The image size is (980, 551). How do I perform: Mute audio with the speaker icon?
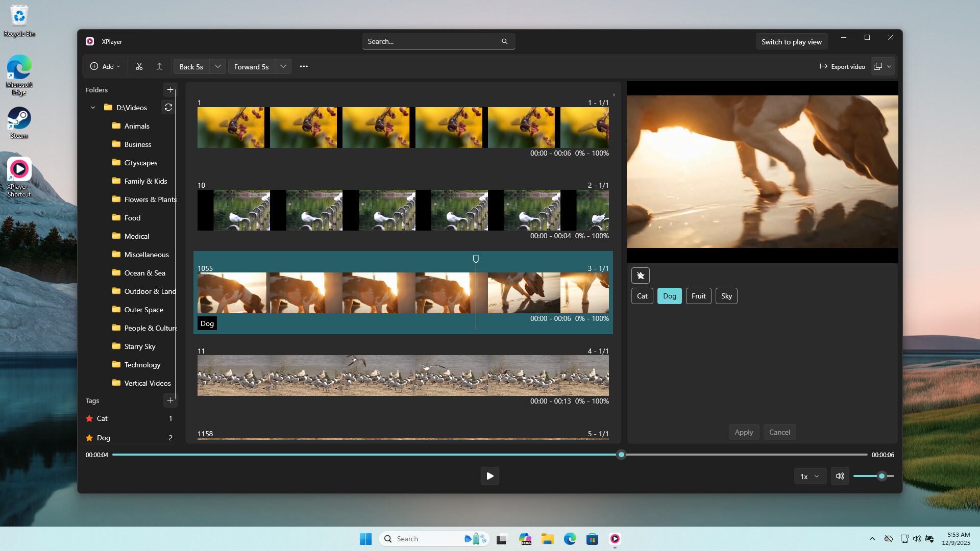pos(840,476)
